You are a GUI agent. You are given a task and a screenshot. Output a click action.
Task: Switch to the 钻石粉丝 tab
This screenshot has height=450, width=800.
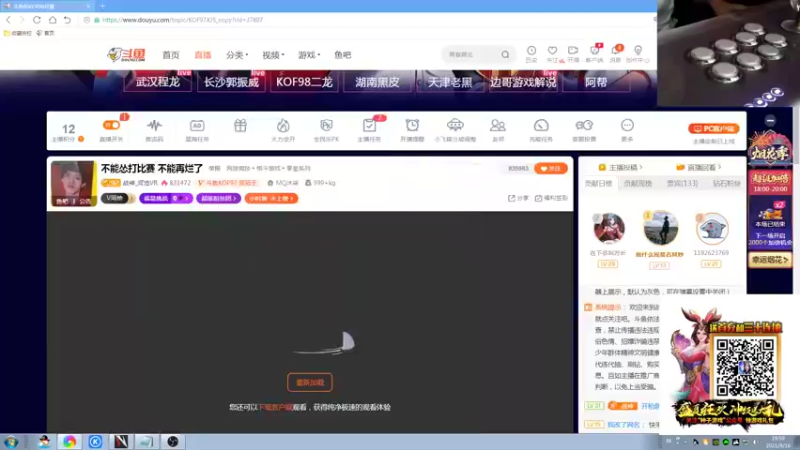click(x=727, y=183)
